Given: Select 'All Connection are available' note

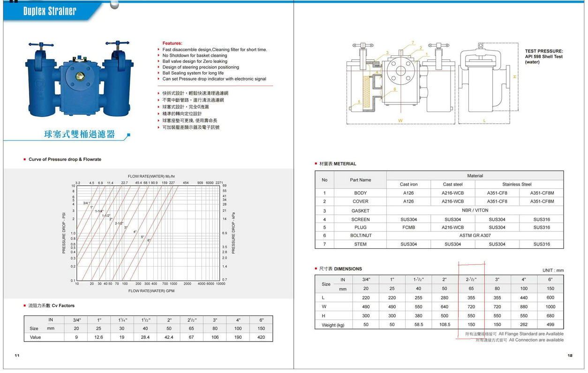Looking at the screenshot, I should (x=536, y=340).
